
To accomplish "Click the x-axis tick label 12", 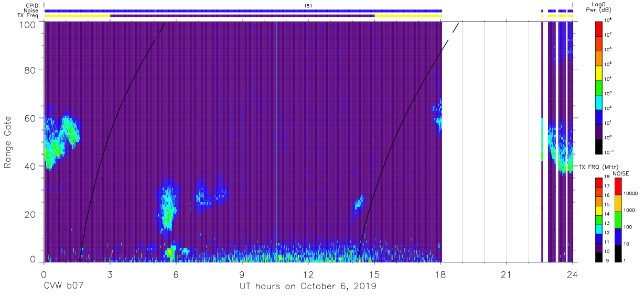I will click(x=308, y=275).
